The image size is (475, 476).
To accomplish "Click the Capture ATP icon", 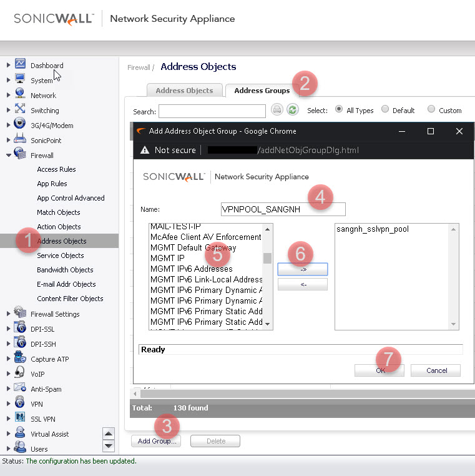I will tap(20, 357).
